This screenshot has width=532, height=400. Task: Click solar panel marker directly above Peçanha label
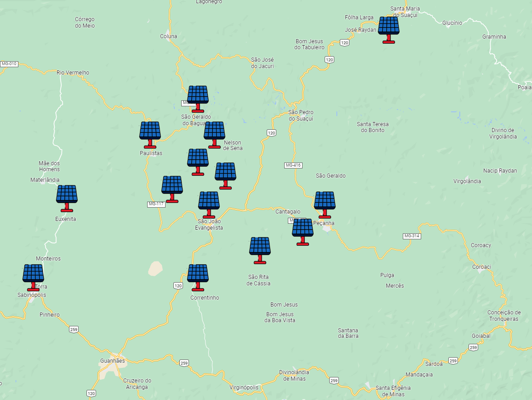point(325,203)
